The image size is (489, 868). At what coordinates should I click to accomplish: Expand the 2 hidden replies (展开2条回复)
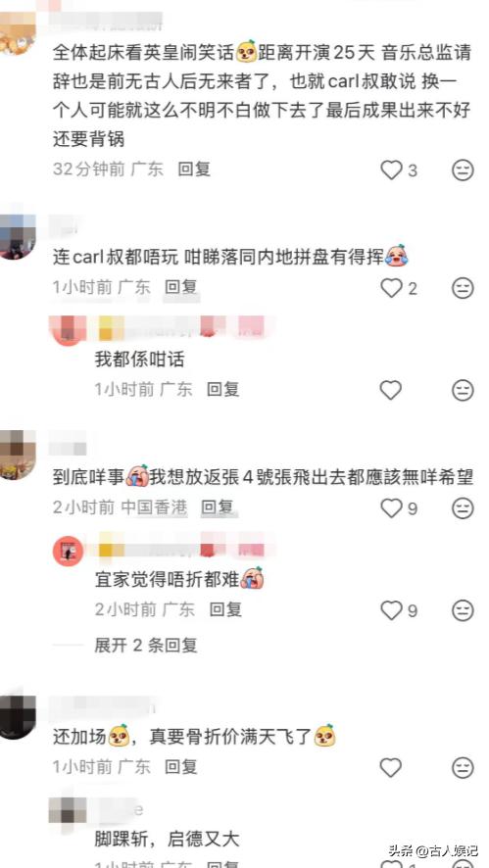(x=146, y=645)
